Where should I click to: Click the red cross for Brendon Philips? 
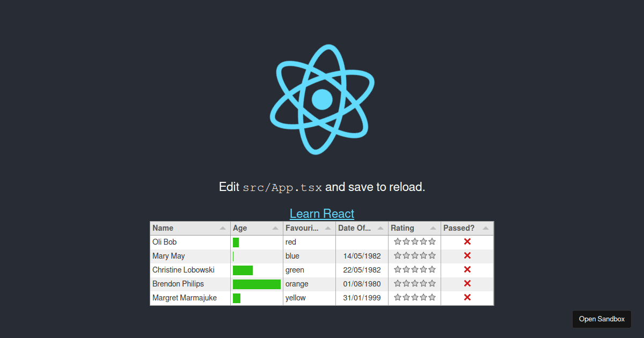click(x=467, y=284)
